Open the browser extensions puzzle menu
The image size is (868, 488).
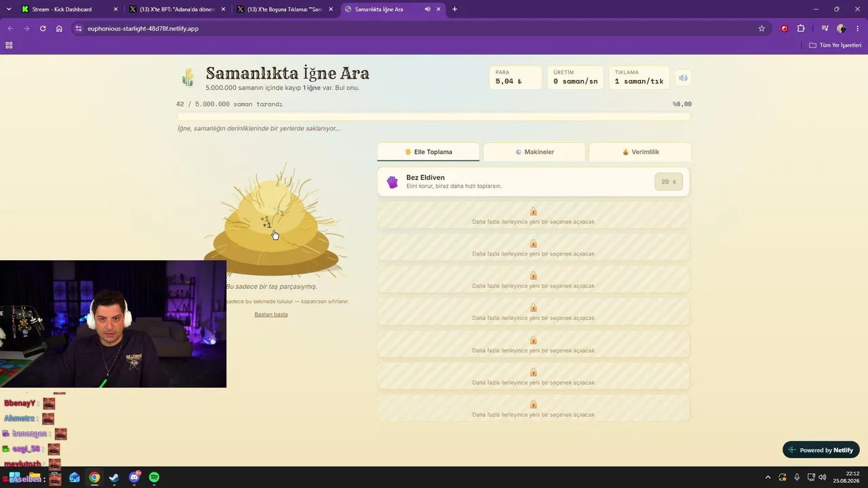pos(801,28)
